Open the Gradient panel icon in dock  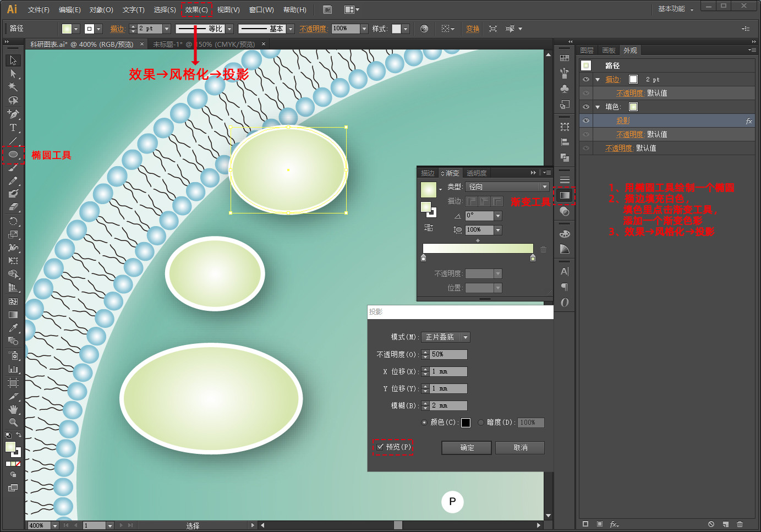pos(565,195)
